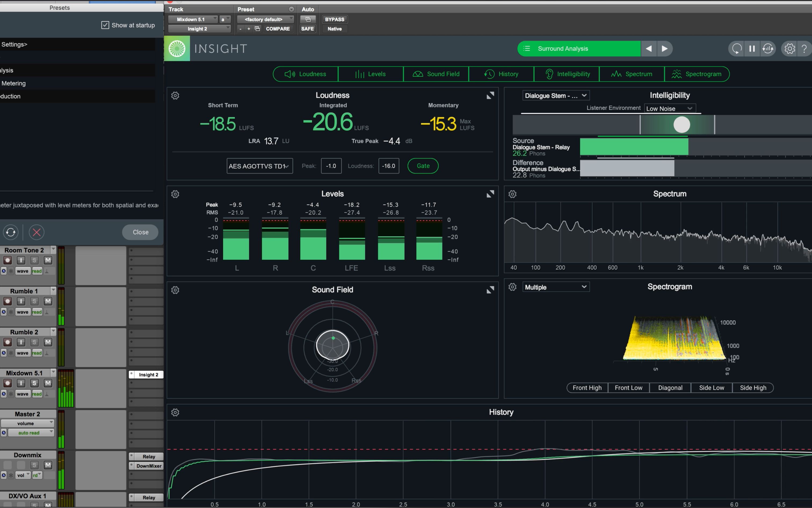
Task: Open the Insight 2 plug-in selector
Action: [x=199, y=29]
